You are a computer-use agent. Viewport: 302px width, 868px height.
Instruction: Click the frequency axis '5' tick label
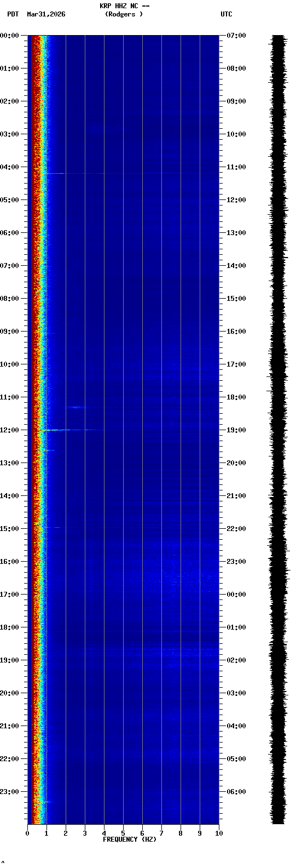[x=123, y=833]
